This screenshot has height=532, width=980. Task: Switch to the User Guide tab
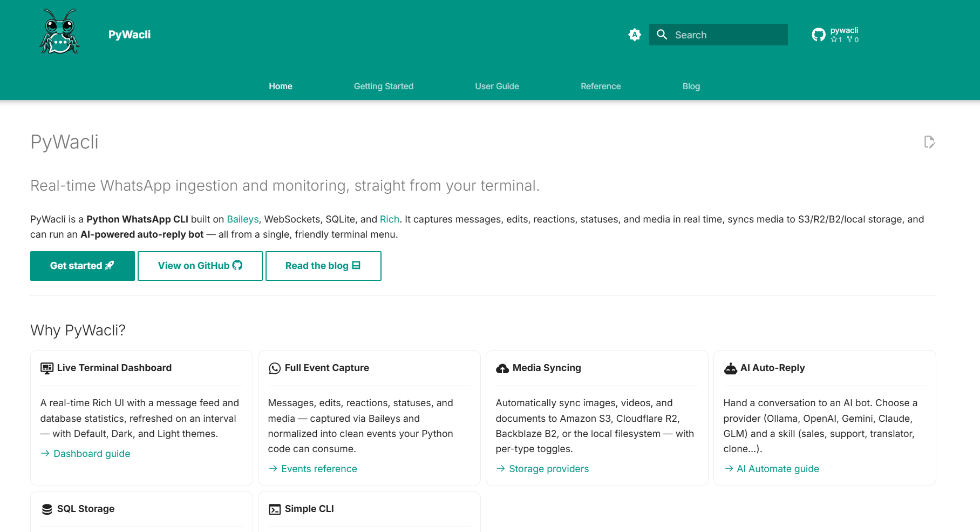[x=497, y=86]
